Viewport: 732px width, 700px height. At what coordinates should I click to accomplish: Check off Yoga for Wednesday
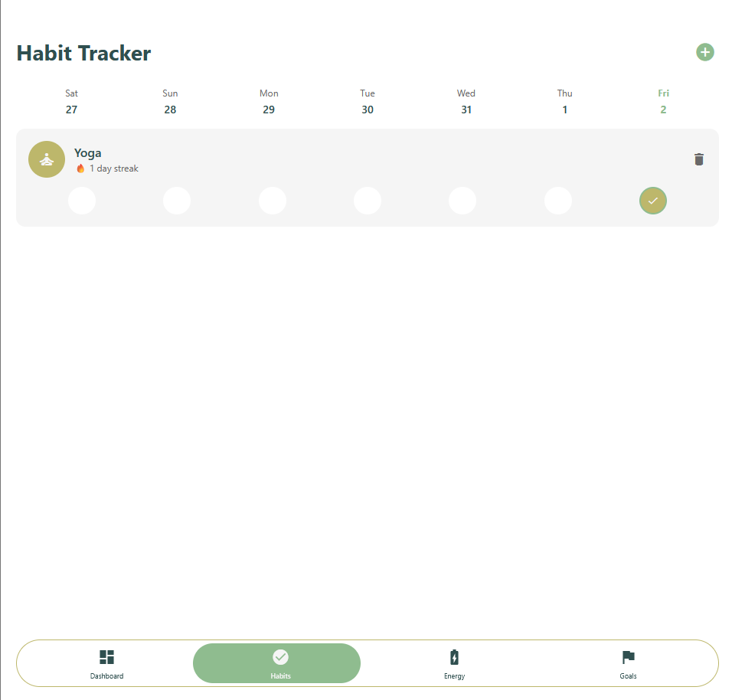click(x=462, y=201)
